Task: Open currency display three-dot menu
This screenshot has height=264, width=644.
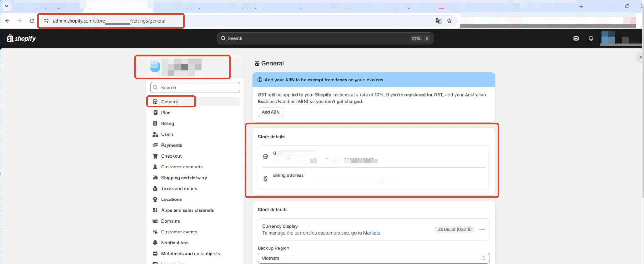Action: pyautogui.click(x=482, y=230)
